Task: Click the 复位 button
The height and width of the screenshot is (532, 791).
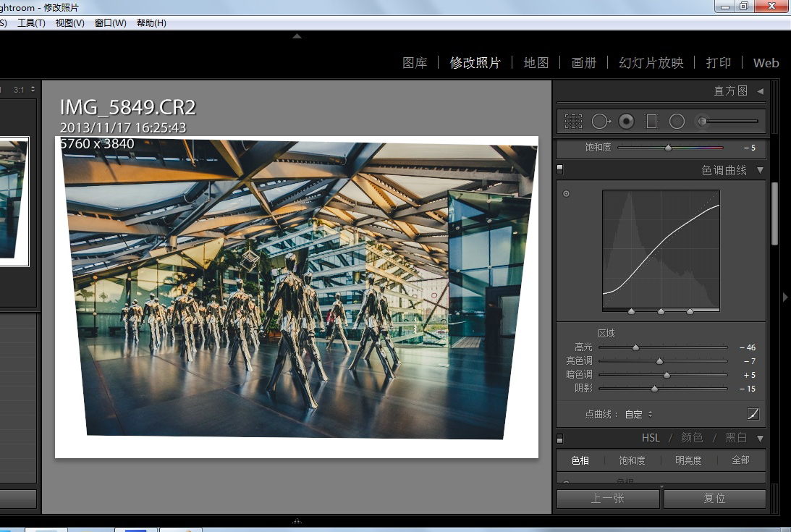Action: [x=715, y=499]
